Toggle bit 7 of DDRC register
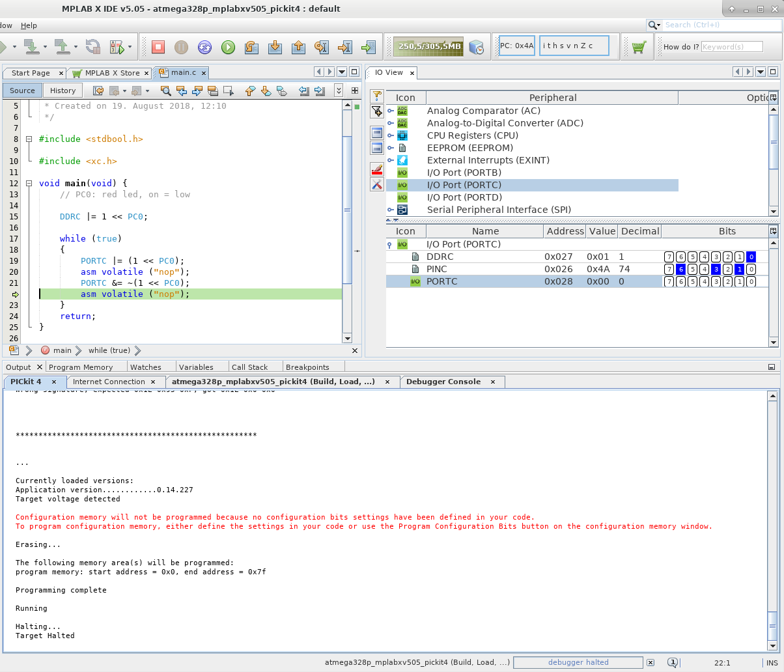Image resolution: width=784 pixels, height=672 pixels. click(x=669, y=257)
